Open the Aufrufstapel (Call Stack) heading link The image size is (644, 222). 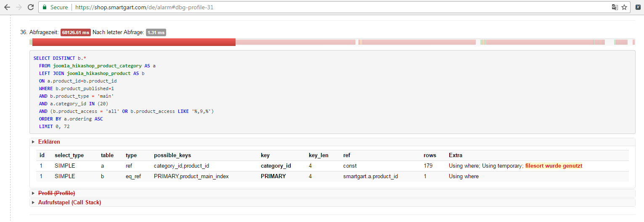click(x=69, y=203)
